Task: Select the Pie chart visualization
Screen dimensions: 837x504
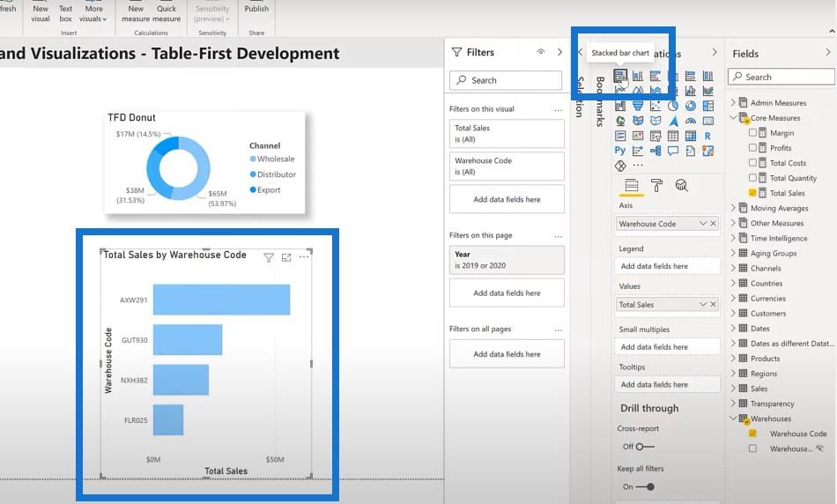Action: point(672,106)
